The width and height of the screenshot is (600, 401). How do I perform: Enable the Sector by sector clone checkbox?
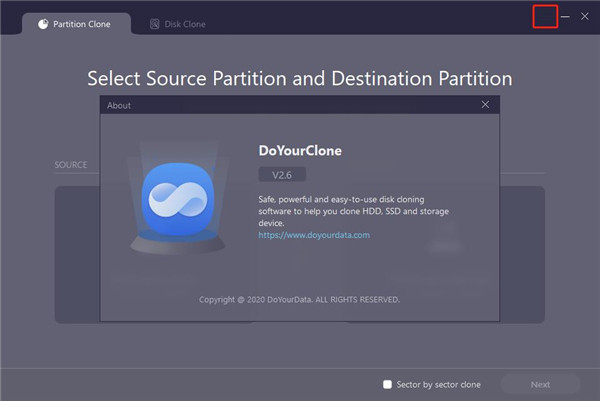(387, 384)
